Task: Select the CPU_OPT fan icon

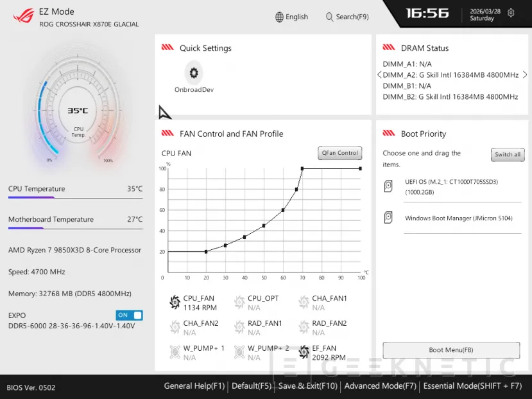Action: 239,303
